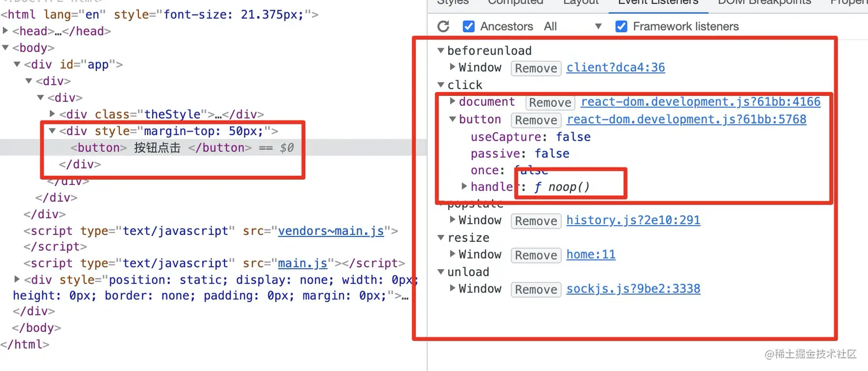The height and width of the screenshot is (371, 868).
Task: Expand the handler noop function entry
Action: pyautogui.click(x=464, y=187)
